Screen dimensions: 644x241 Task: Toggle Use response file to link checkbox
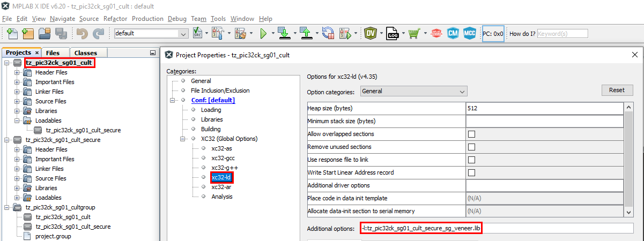click(x=472, y=160)
